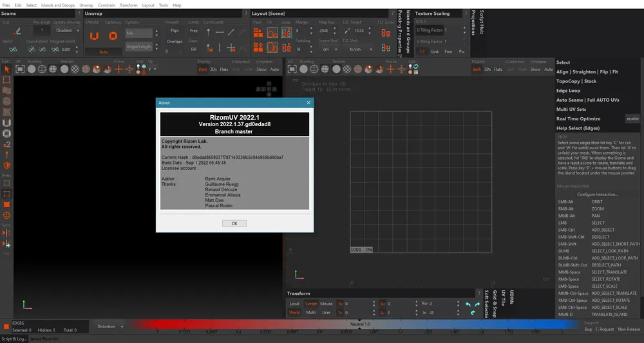Click the x2 icon in left sidebar
This screenshot has height=343, width=644.
tap(6, 144)
